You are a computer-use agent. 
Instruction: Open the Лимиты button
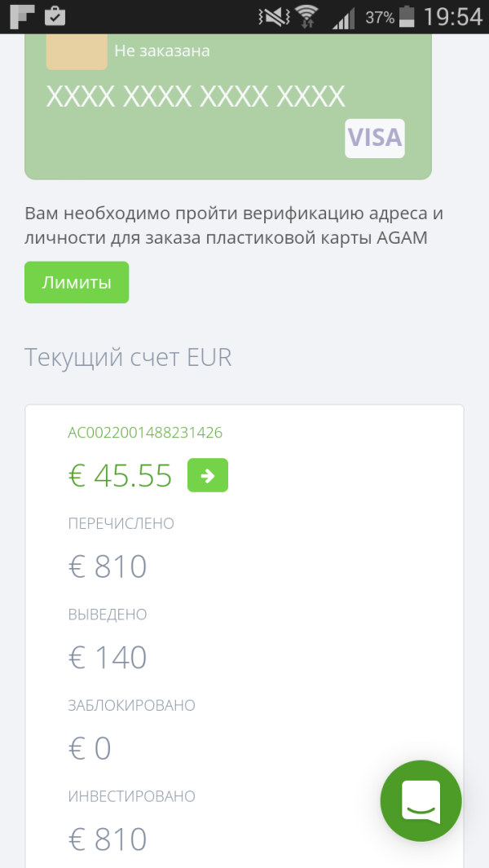[77, 283]
